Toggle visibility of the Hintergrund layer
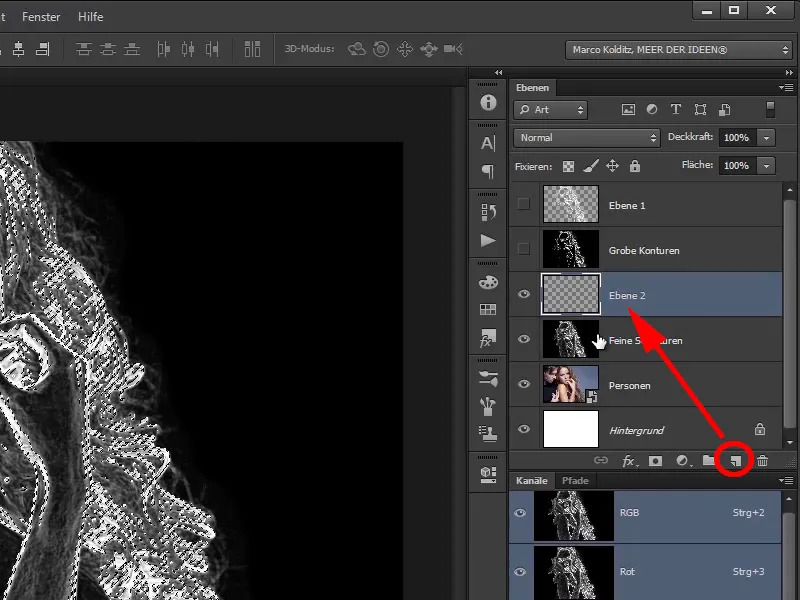 pyautogui.click(x=523, y=429)
